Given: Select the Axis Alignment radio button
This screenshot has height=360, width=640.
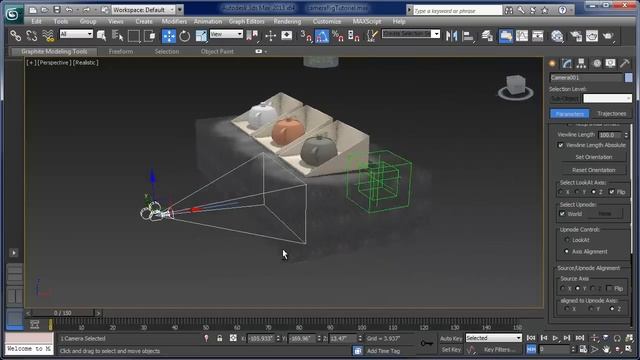Looking at the screenshot, I should 567,251.
